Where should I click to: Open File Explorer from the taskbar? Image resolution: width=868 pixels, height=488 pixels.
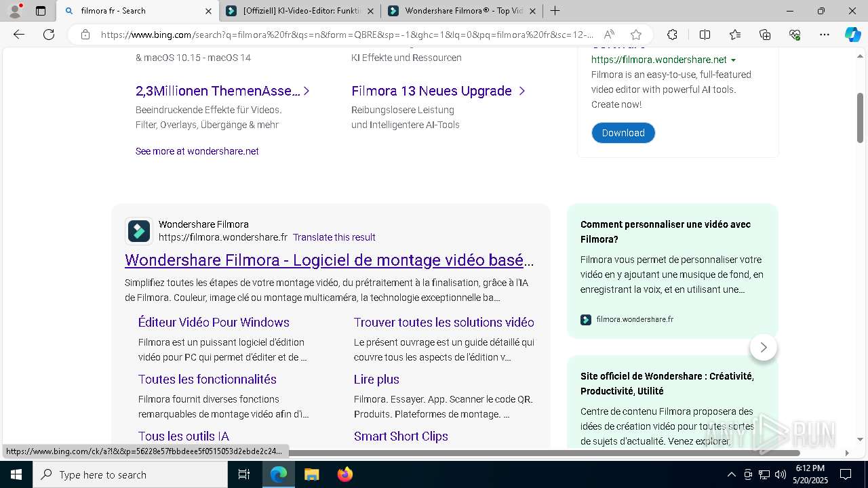point(311,474)
